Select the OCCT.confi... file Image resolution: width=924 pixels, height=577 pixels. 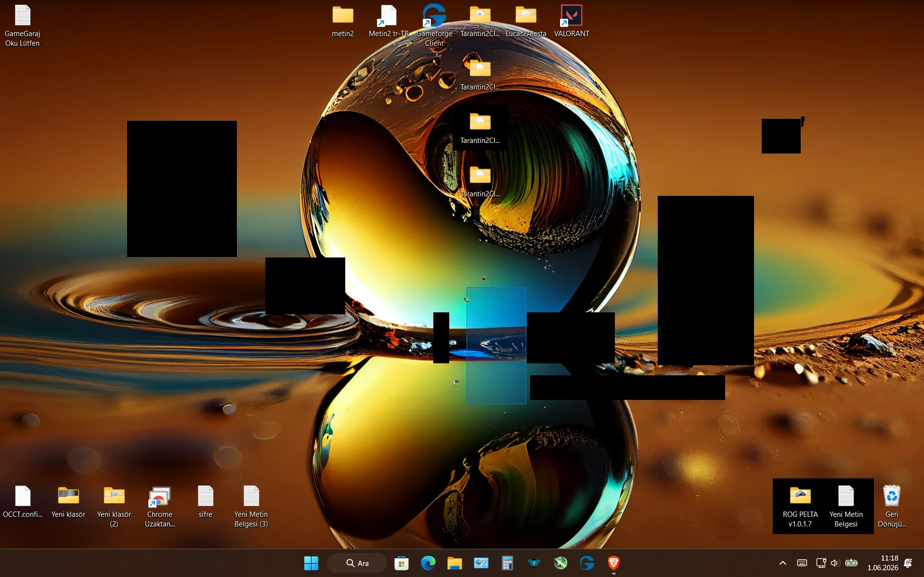tap(23, 502)
